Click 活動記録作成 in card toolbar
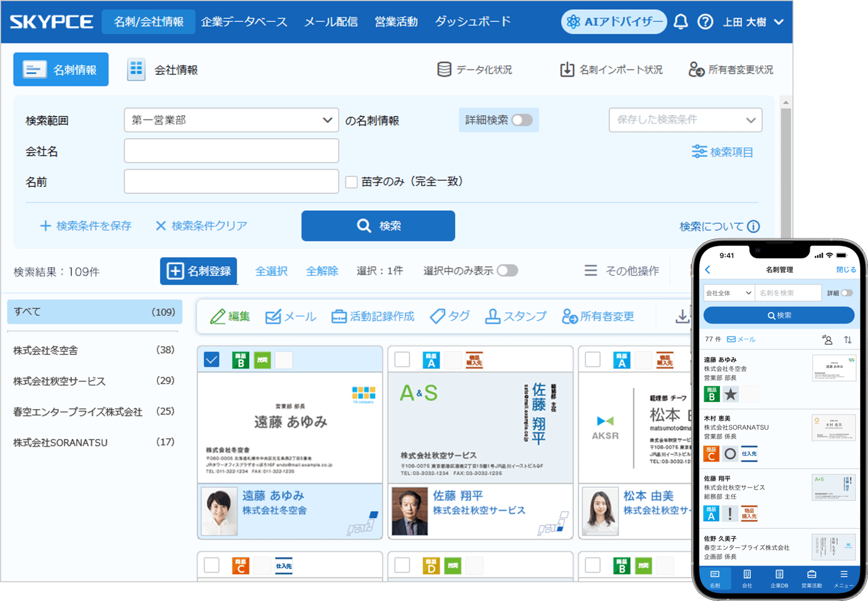 tap(373, 317)
